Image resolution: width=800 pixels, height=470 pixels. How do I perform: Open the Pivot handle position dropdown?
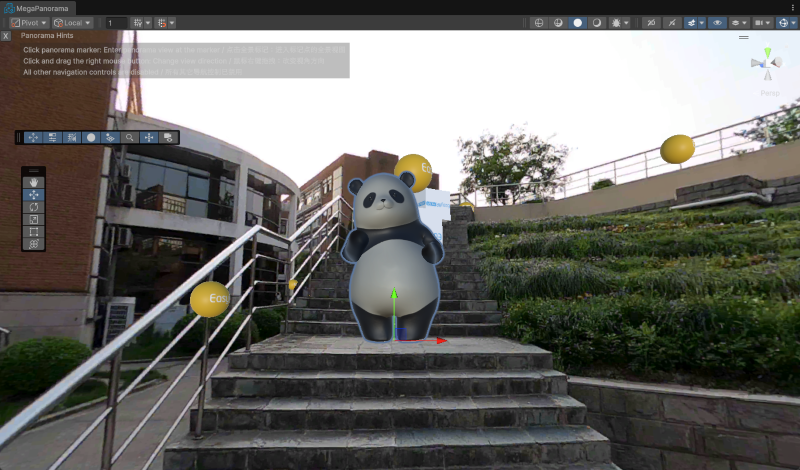point(29,23)
